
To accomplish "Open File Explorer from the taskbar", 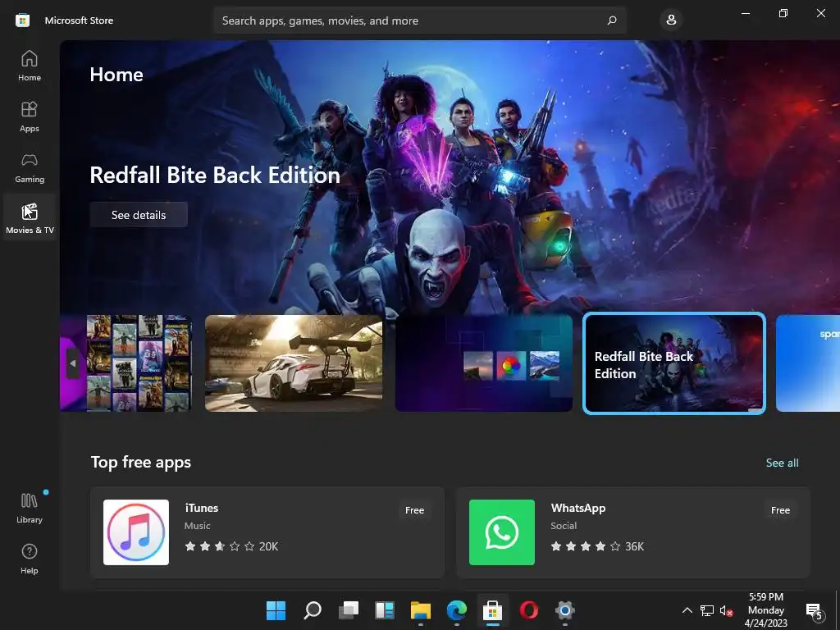I will [421, 610].
